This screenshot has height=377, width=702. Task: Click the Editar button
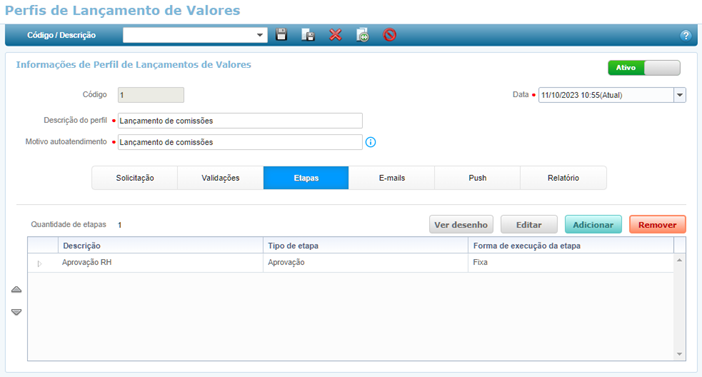pyautogui.click(x=529, y=225)
